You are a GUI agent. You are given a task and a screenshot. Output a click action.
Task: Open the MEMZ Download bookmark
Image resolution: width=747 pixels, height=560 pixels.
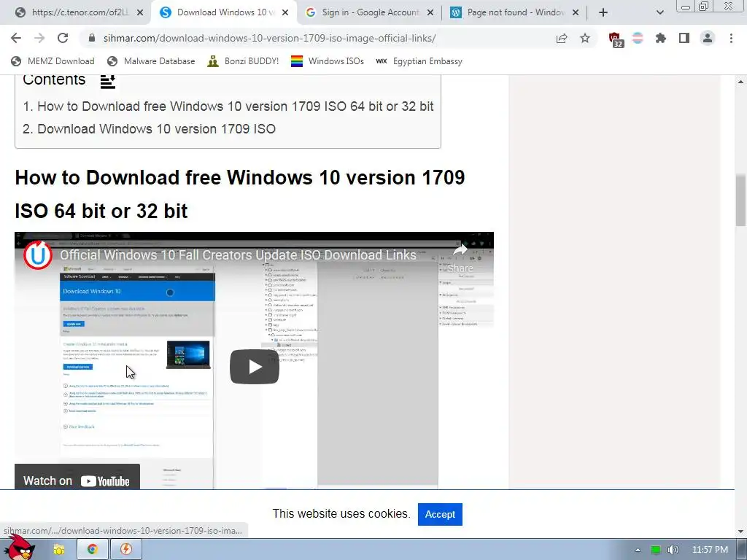53,61
